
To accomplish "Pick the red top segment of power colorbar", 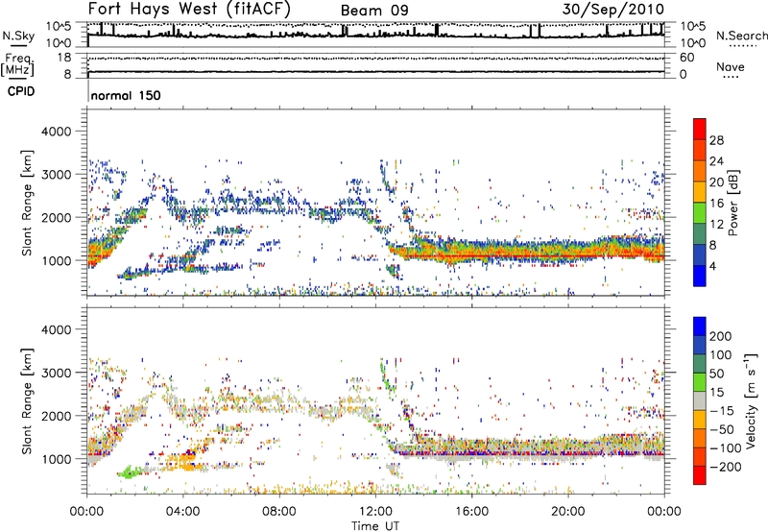I will (700, 130).
